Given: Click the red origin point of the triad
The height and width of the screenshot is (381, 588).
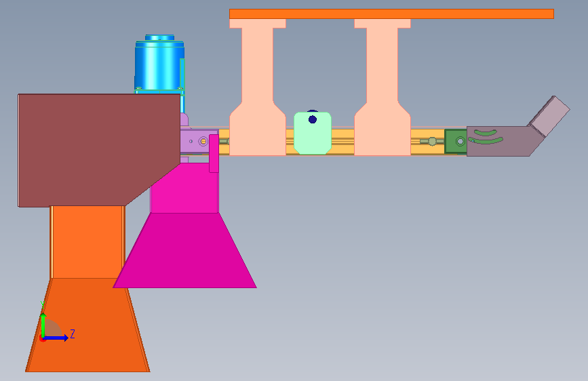Looking at the screenshot, I should coord(42,338).
